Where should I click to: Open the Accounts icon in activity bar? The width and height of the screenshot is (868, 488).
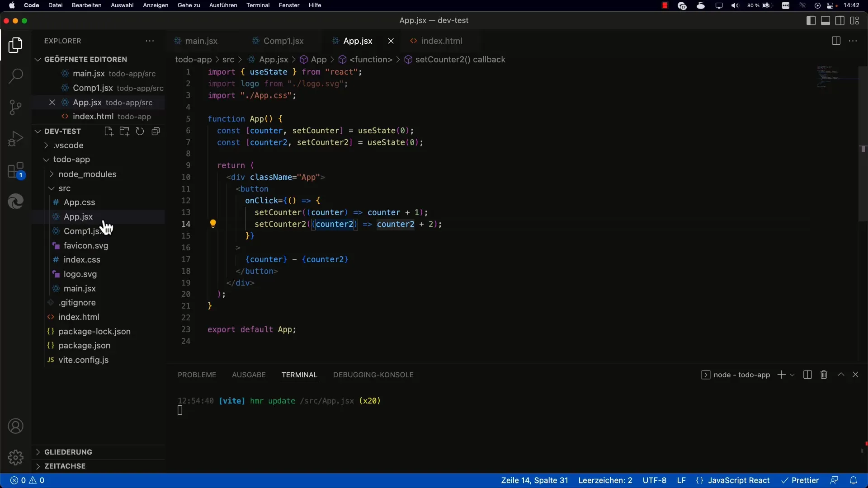point(16,426)
